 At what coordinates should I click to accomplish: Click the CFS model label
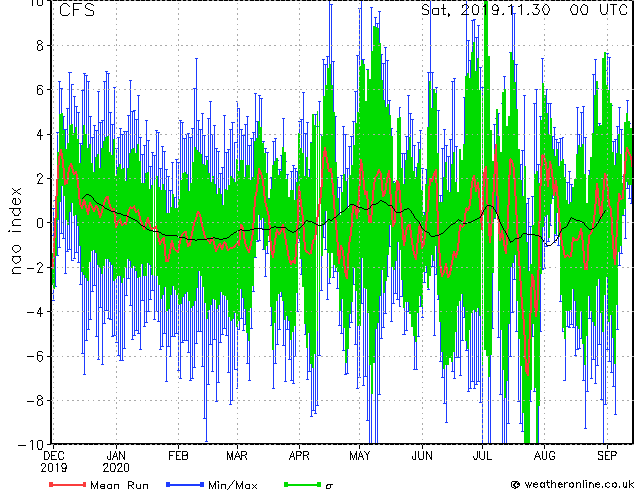pos(77,10)
